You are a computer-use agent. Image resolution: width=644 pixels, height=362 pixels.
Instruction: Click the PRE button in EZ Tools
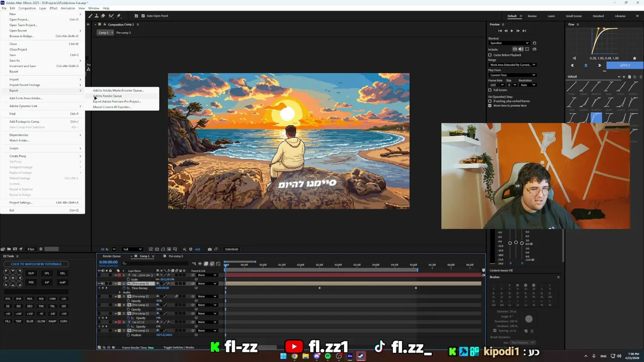(31, 282)
